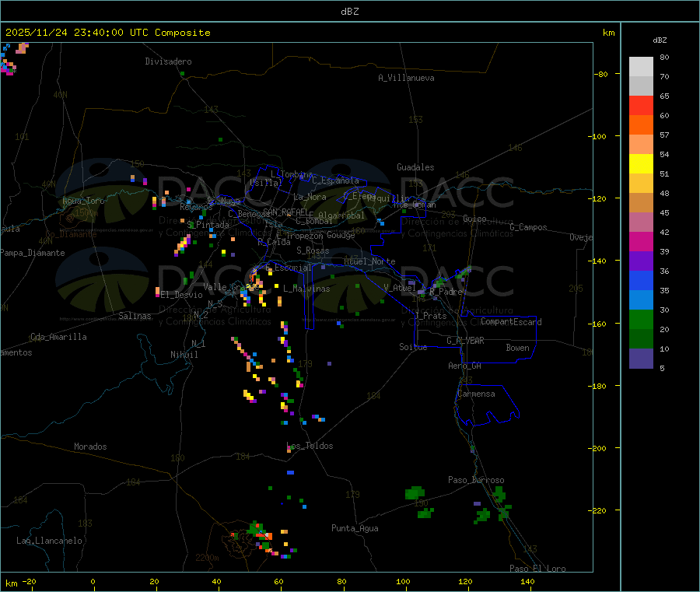Click the red 60-65 dBZ legend swatch
The height and width of the screenshot is (592, 700).
click(641, 105)
